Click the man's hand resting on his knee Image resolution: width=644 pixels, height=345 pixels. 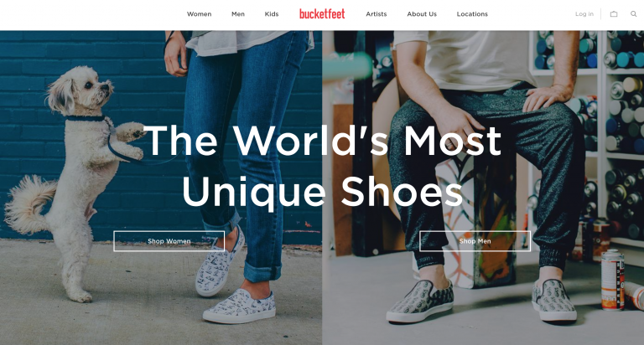(546, 97)
